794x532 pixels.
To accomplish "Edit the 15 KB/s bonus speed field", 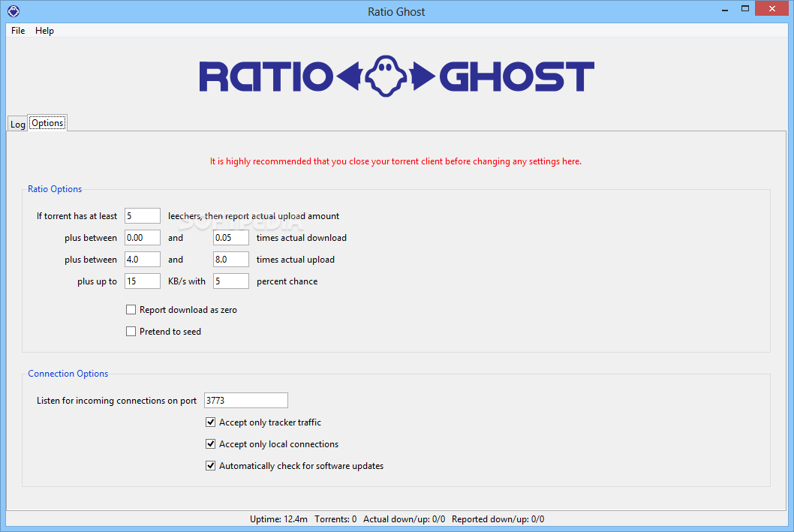I will coord(143,281).
